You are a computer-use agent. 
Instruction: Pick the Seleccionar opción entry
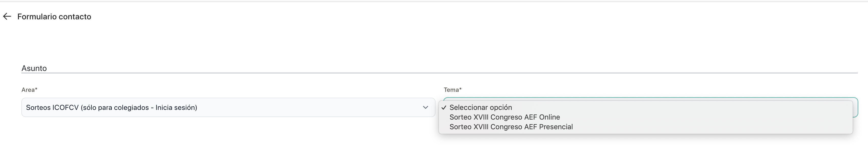[x=480, y=107]
